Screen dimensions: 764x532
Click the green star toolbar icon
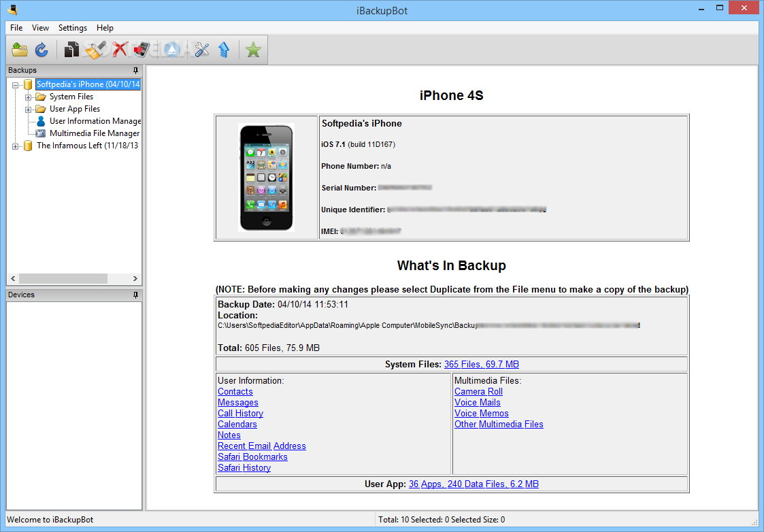[253, 49]
